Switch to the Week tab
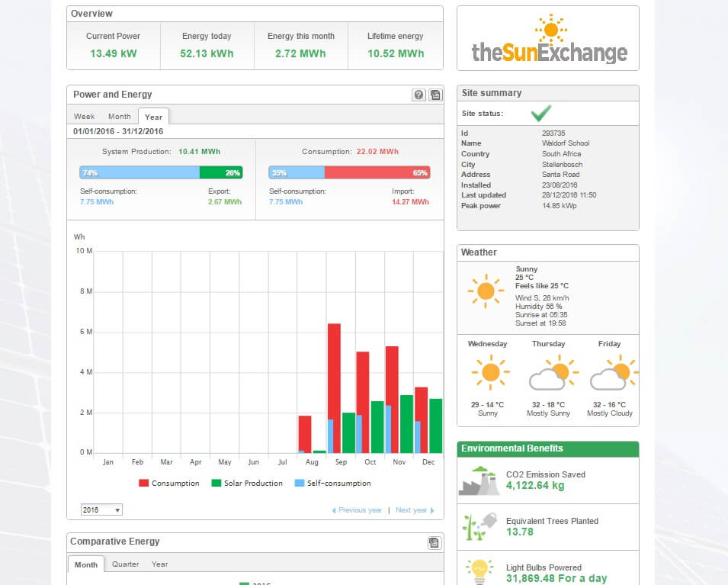728x585 pixels. [84, 117]
